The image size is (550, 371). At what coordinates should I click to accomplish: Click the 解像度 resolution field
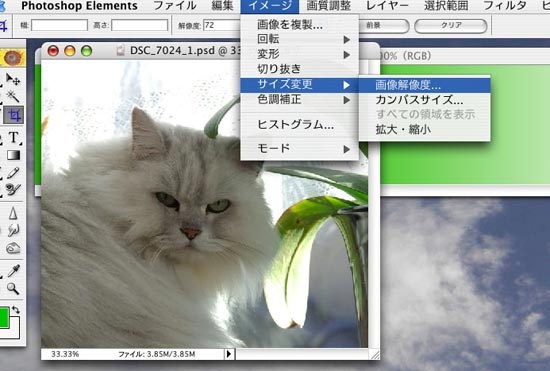[x=222, y=25]
